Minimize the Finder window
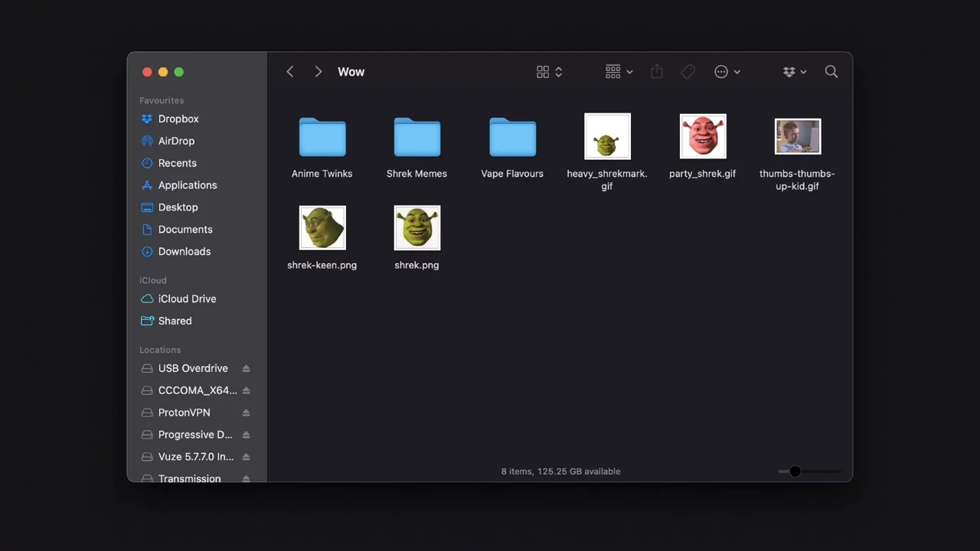Viewport: 980px width, 551px height. coord(163,72)
